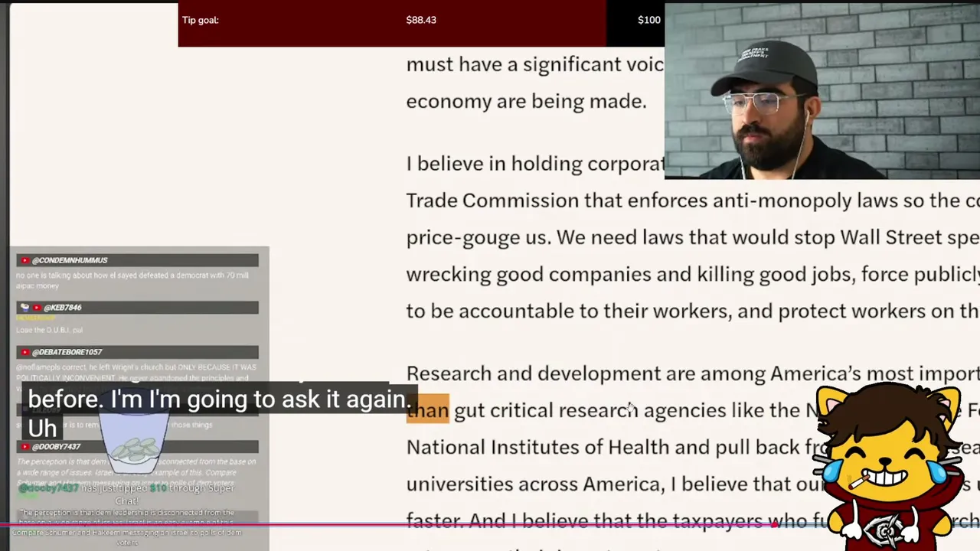
Task: Click the article line beginning "I believe in holding"
Action: 535,164
